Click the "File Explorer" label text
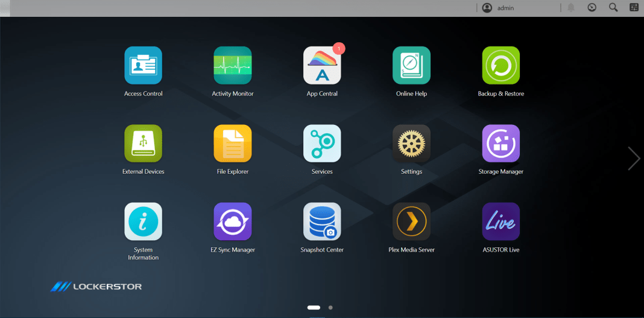644x318 pixels. point(233,172)
